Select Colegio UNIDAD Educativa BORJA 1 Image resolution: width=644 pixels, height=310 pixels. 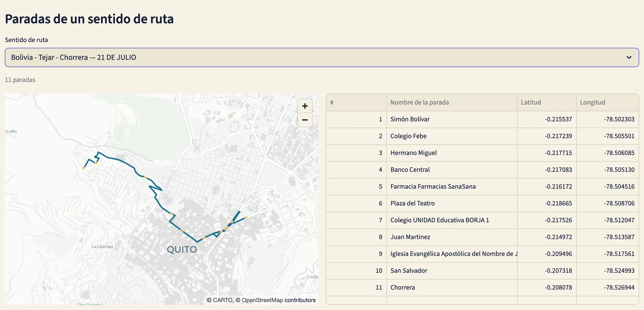pyautogui.click(x=482, y=221)
